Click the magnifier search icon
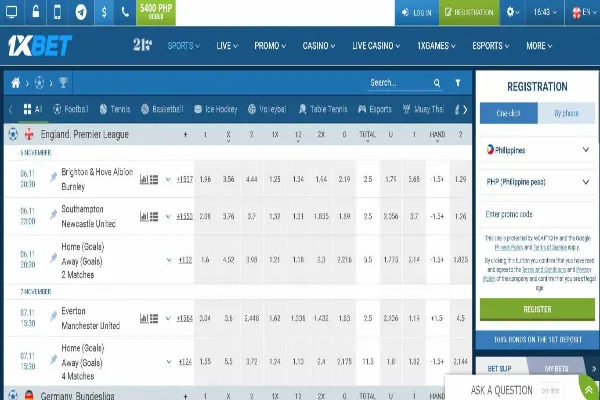600x400 pixels. point(437,83)
